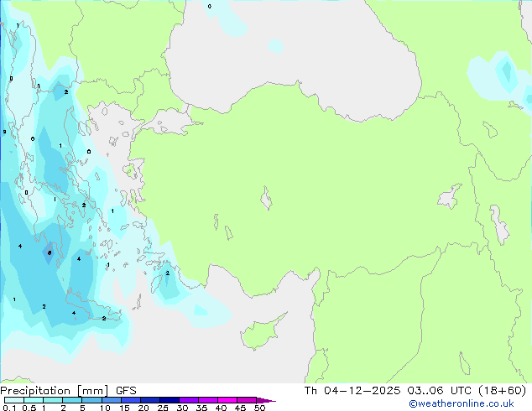532x411 pixels.
Task: Click the 0.5–1 mm legend color swatch
Action: pos(34,400)
